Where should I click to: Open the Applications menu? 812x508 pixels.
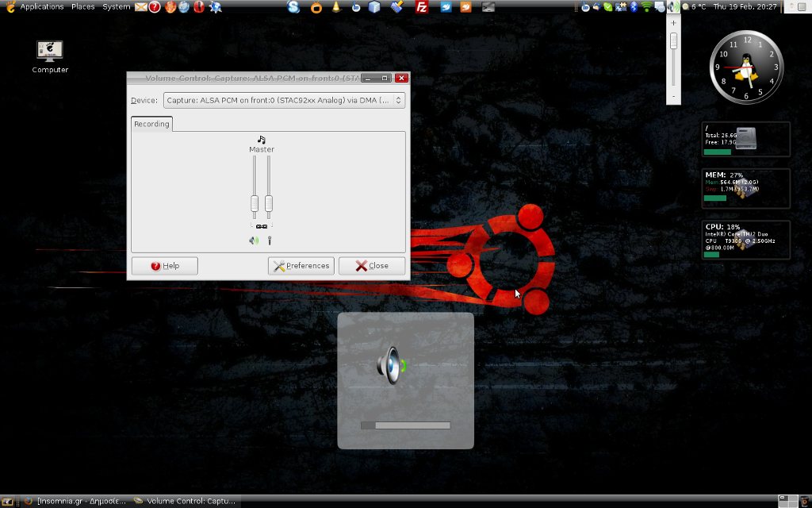pyautogui.click(x=41, y=6)
